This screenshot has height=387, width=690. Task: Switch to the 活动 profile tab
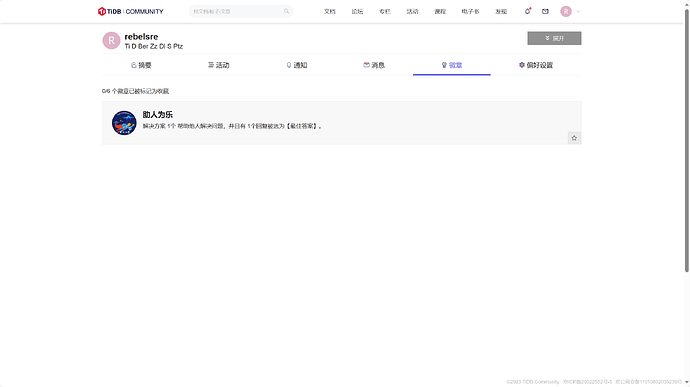pos(219,65)
